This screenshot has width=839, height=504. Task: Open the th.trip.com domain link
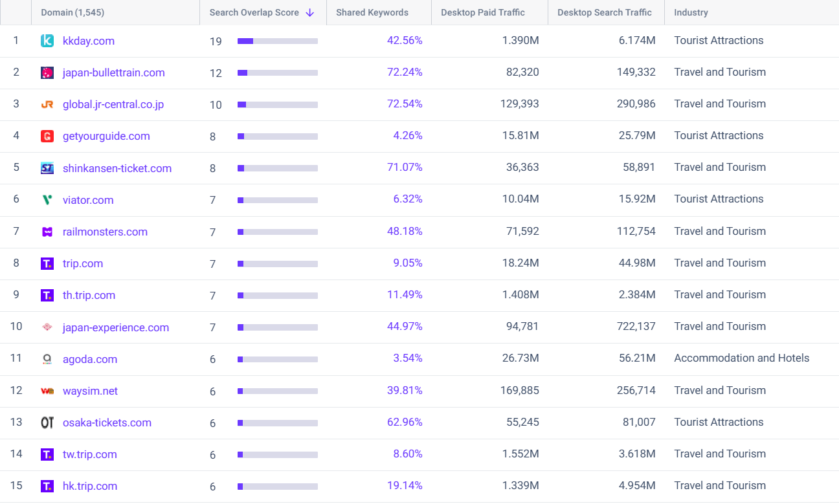pos(89,295)
